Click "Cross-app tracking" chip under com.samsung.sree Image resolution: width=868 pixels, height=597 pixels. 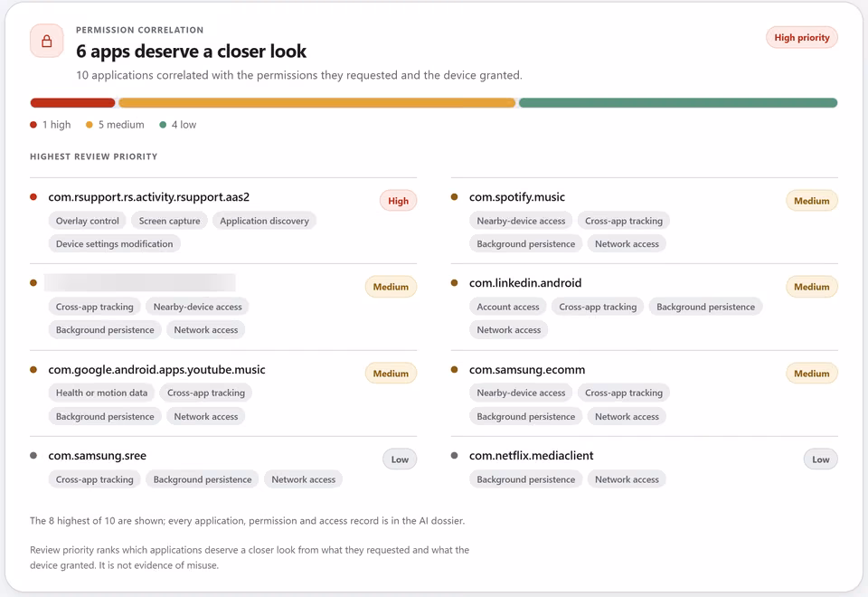pyautogui.click(x=95, y=479)
